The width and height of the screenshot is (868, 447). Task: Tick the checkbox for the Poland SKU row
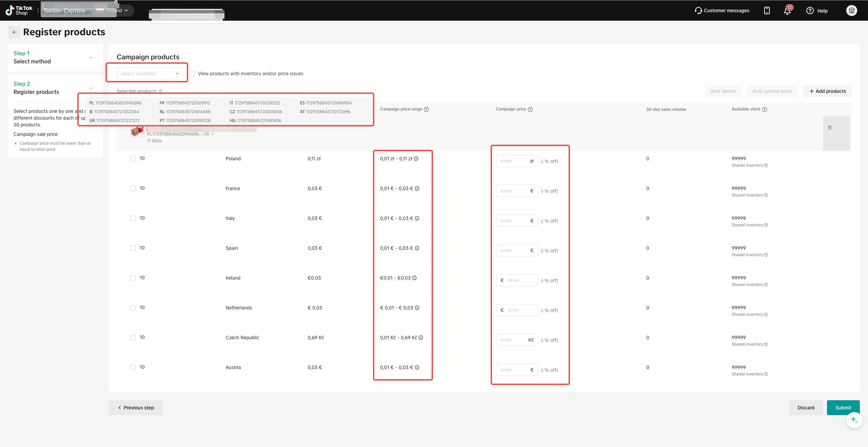pyautogui.click(x=133, y=159)
